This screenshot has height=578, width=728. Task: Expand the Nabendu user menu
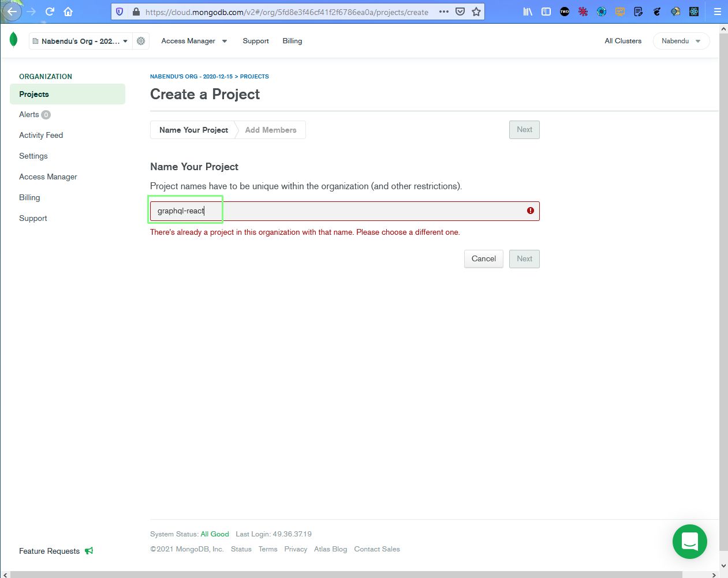click(681, 41)
